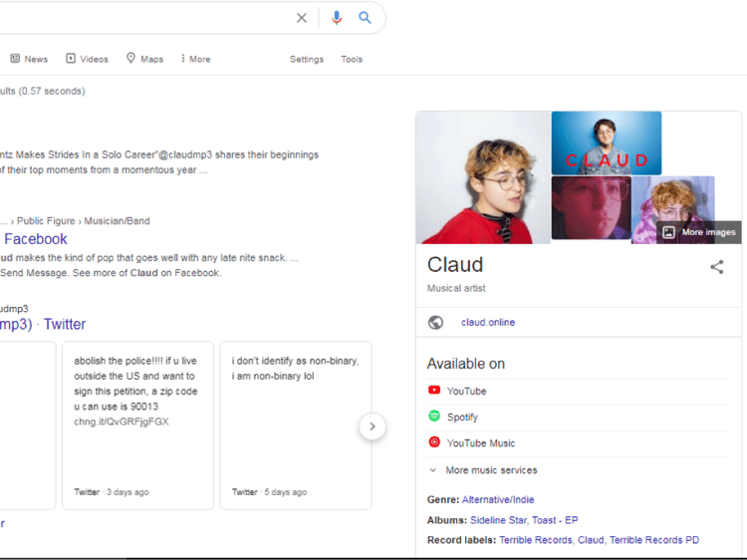Click the 'Available on' heading text
The image size is (747, 560).
[x=465, y=364]
